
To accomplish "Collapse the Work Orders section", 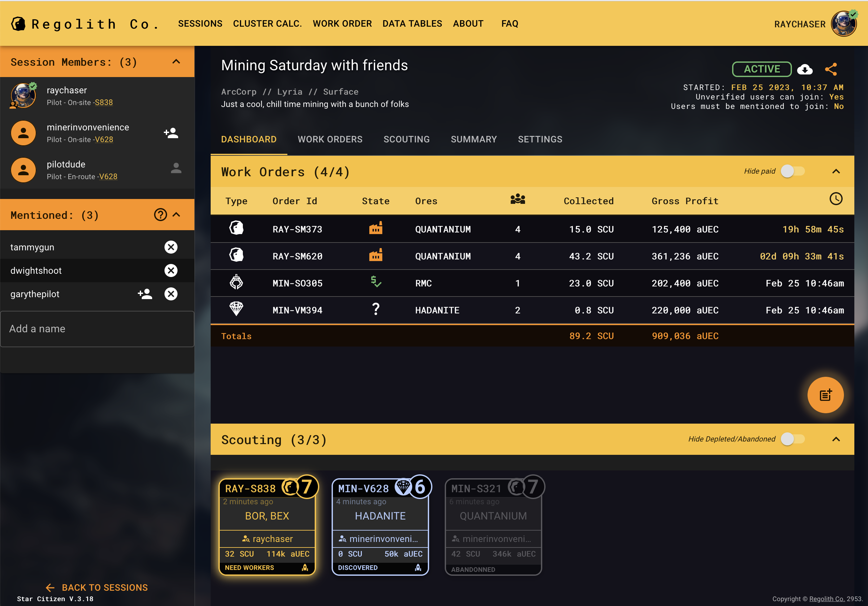I will [x=836, y=171].
